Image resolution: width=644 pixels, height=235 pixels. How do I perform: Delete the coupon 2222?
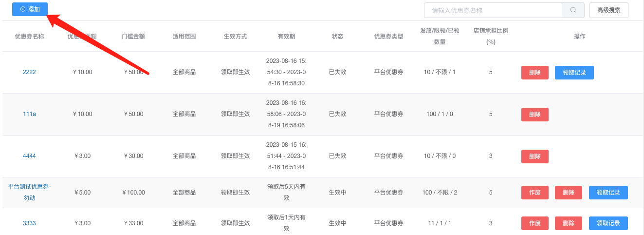534,73
